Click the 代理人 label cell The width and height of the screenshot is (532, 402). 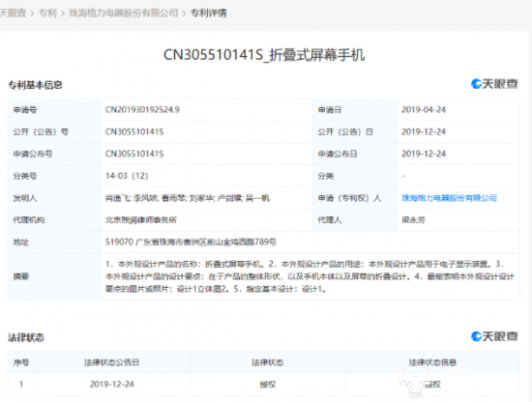[355, 220]
